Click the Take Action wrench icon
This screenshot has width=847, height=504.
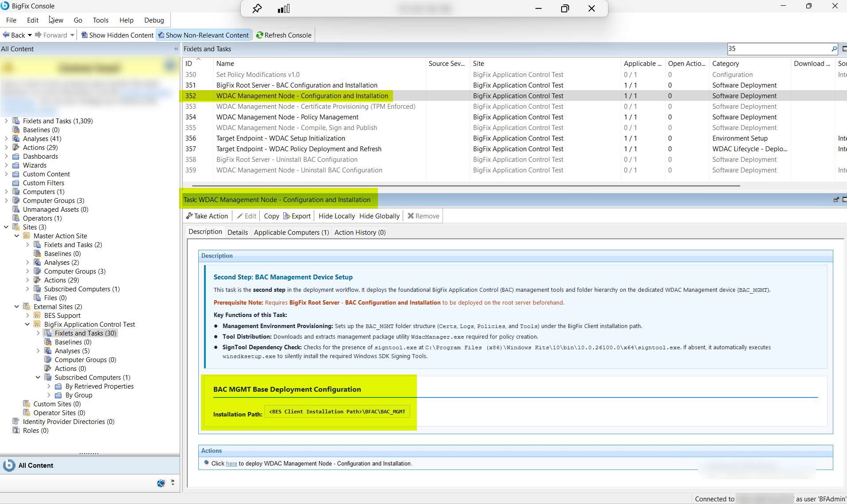pos(189,216)
